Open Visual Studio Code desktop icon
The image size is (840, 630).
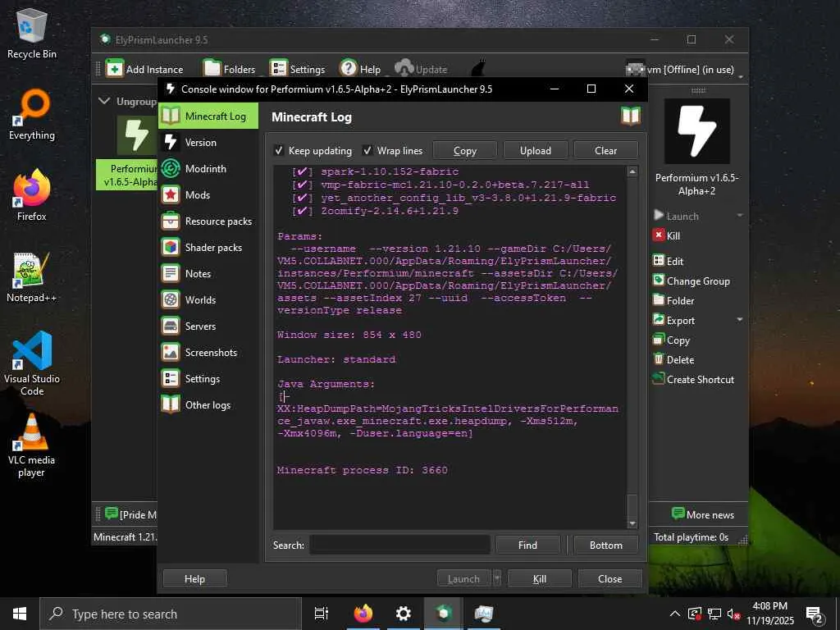(x=32, y=363)
